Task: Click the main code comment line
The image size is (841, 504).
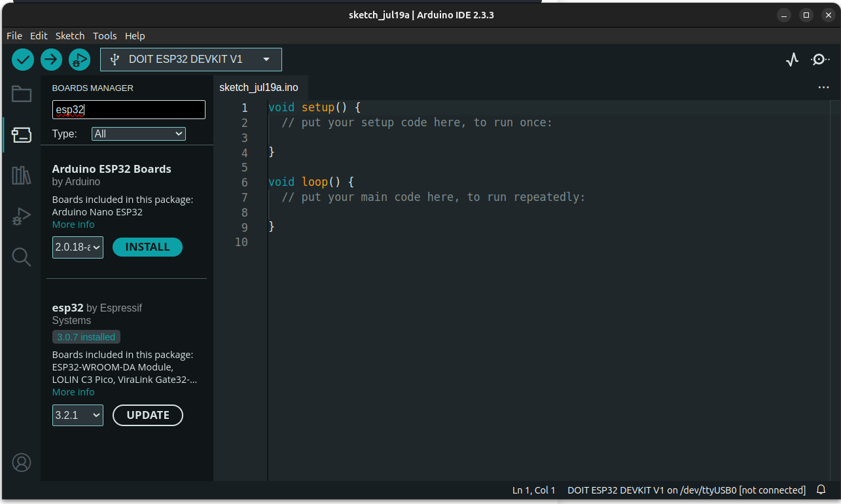Action: (433, 197)
